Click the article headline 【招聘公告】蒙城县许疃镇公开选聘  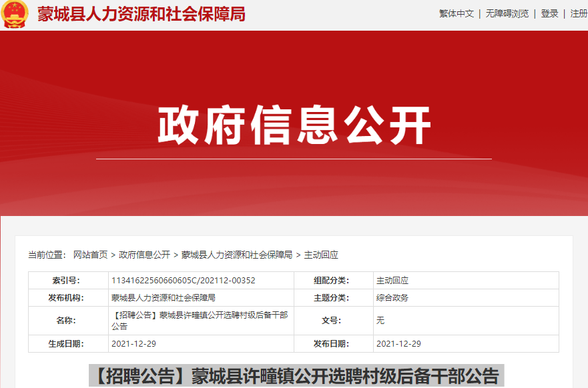[x=296, y=375]
